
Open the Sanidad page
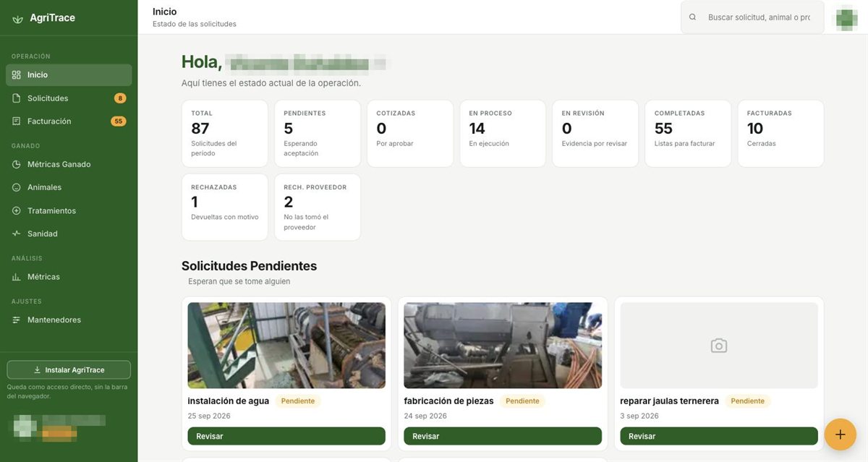(x=69, y=234)
